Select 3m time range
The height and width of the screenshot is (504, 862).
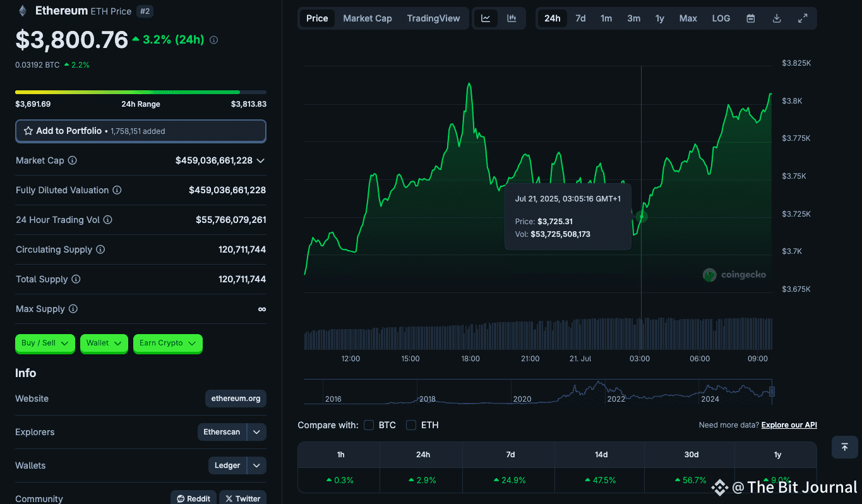pos(633,18)
